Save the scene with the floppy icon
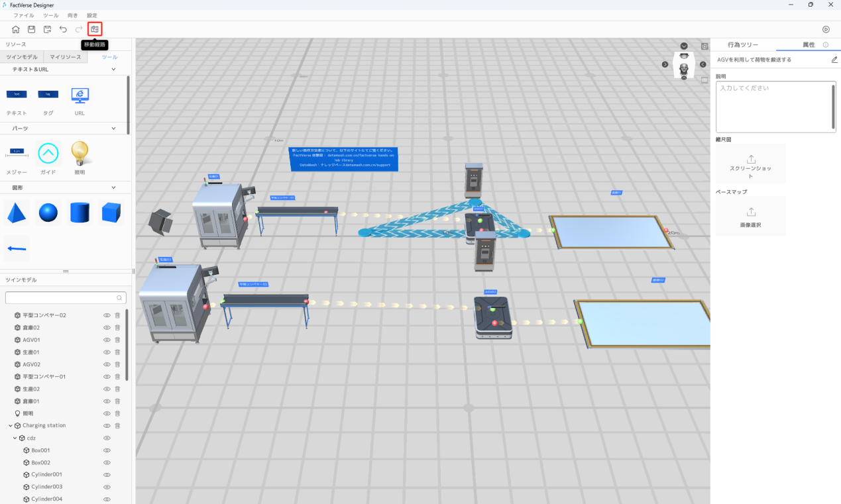841x504 pixels. (x=31, y=29)
